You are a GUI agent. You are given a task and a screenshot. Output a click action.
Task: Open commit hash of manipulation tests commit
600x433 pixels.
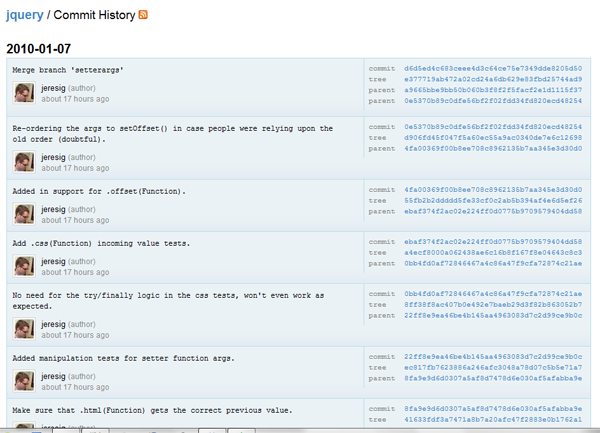[493, 356]
